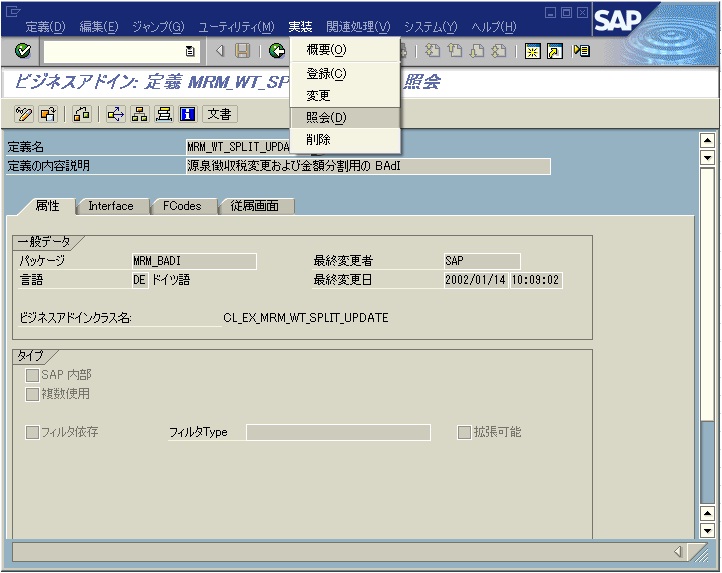Image resolution: width=722 pixels, height=573 pixels.
Task: Toggle the SAP 内部 checkbox
Action: click(x=32, y=375)
